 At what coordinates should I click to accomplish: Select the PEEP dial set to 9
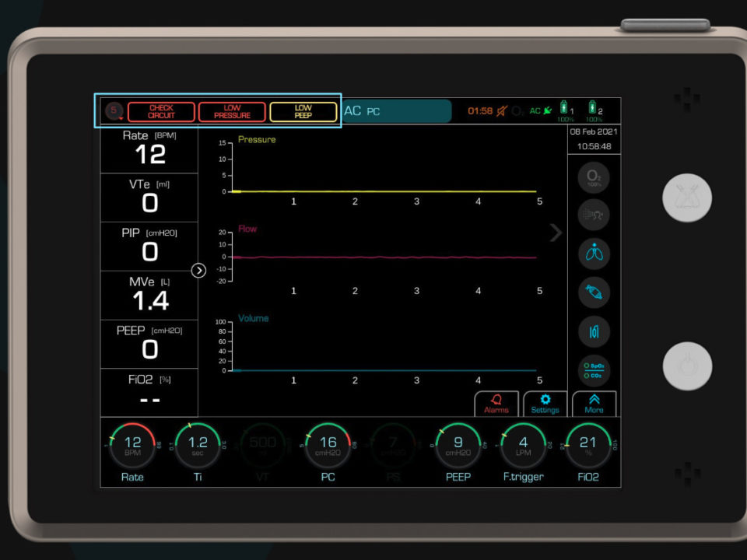pos(458,446)
